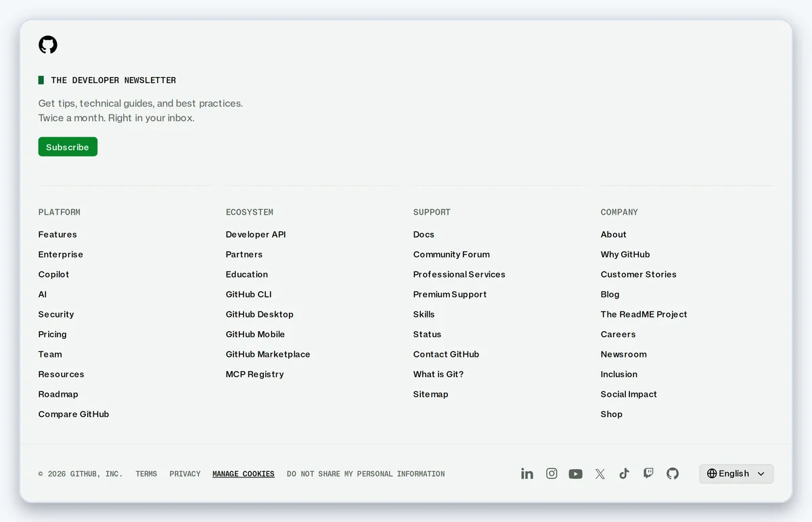Open the MCP Registry link
This screenshot has width=812, height=522.
[255, 374]
